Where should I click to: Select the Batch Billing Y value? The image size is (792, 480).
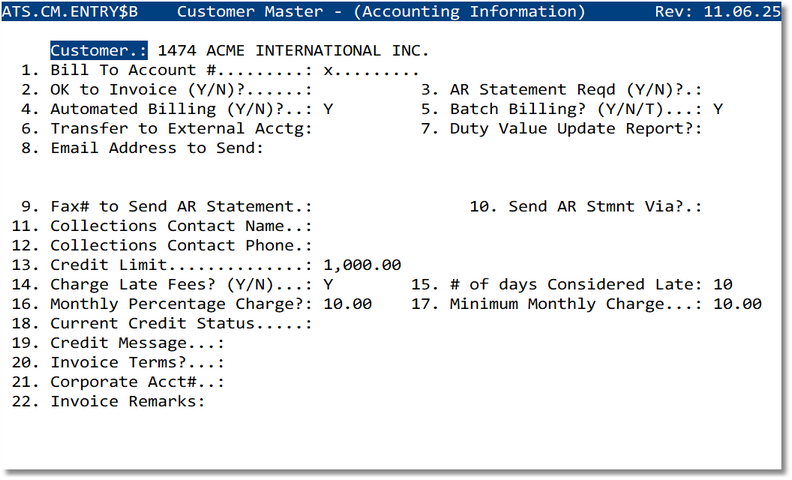[718, 109]
